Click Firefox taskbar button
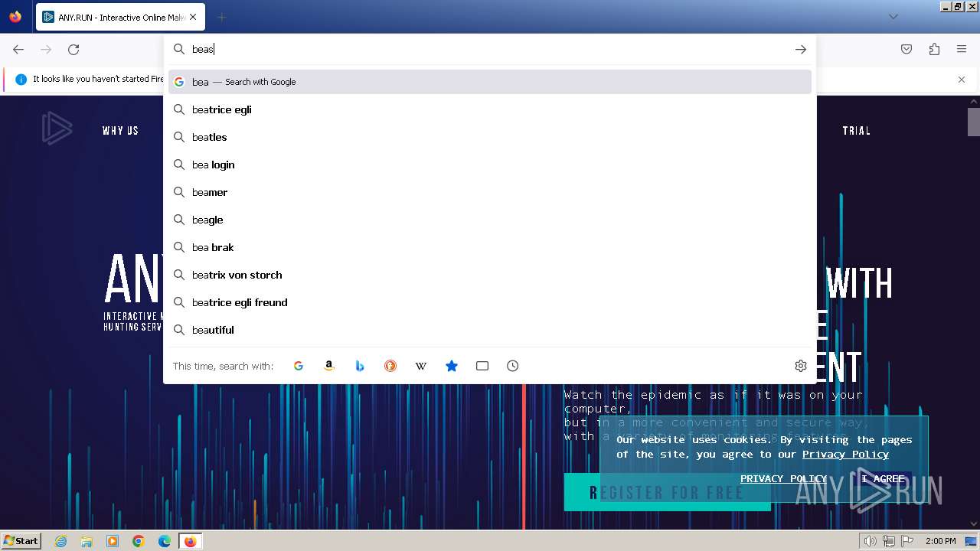 (x=190, y=541)
